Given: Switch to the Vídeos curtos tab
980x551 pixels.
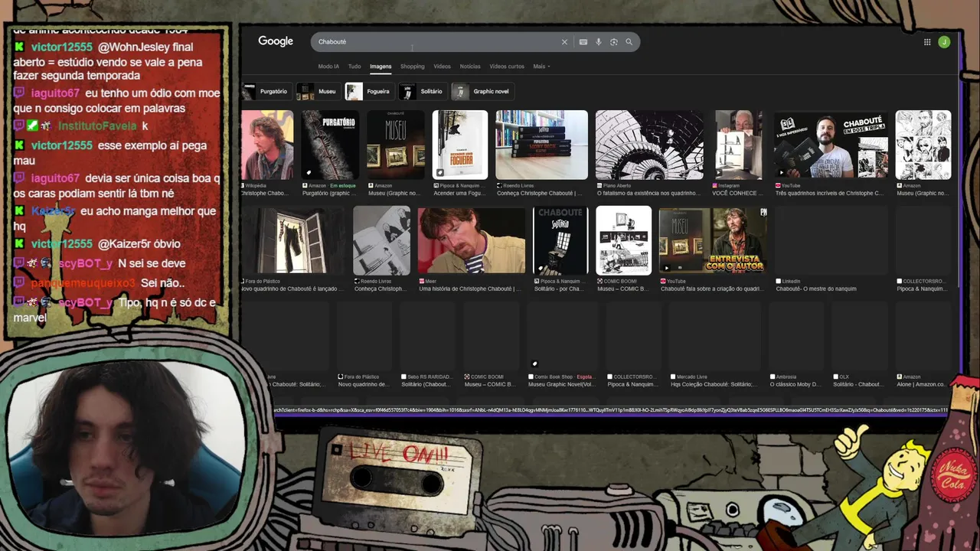Looking at the screenshot, I should pos(507,67).
